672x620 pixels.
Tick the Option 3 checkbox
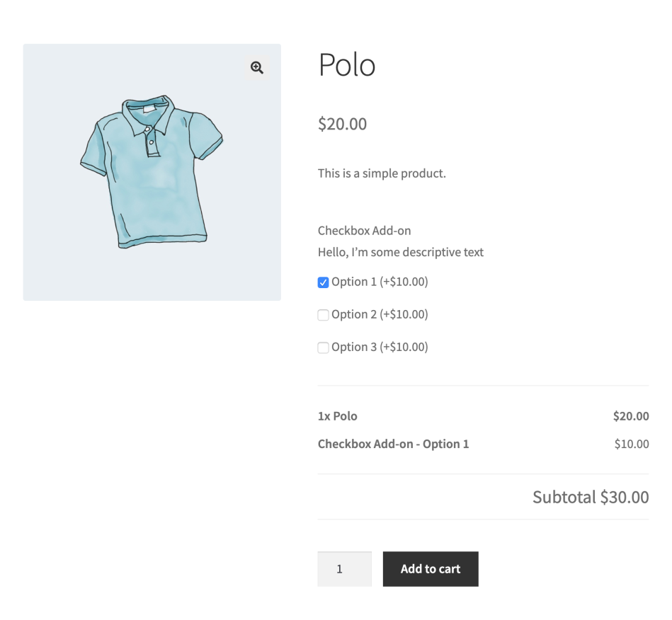coord(323,348)
